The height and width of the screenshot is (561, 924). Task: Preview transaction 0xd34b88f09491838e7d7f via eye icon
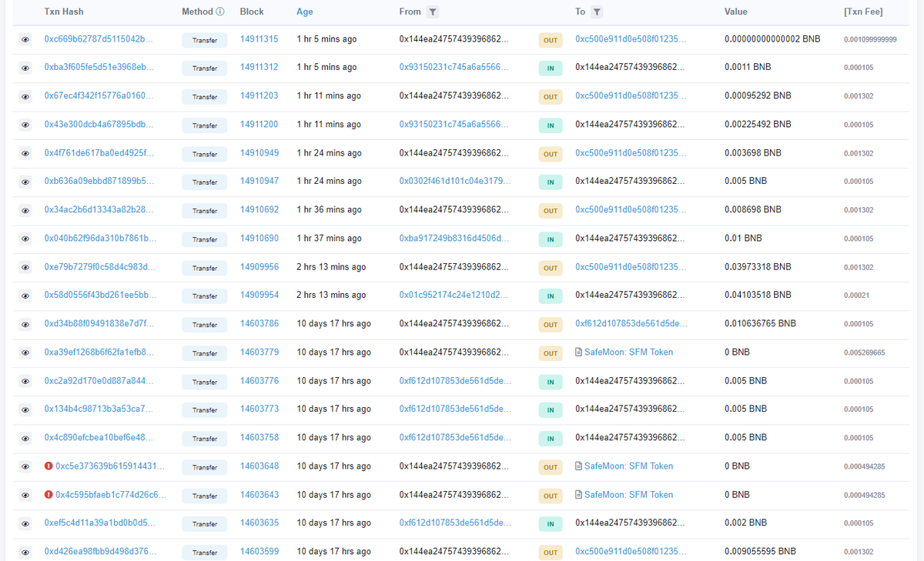coord(25,324)
